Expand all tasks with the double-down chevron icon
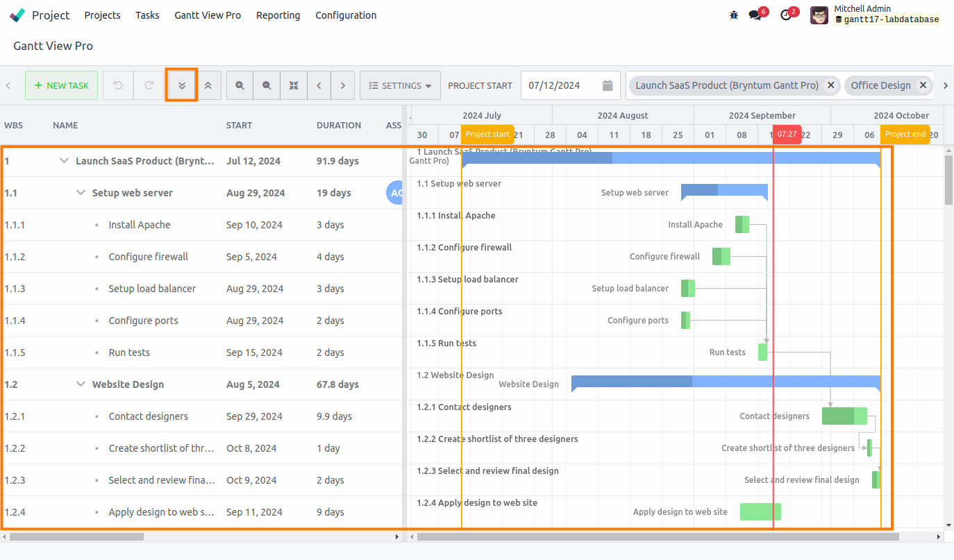 (181, 85)
